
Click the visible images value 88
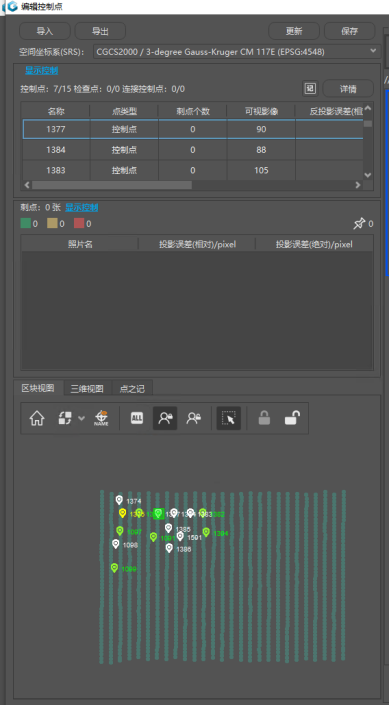261,150
